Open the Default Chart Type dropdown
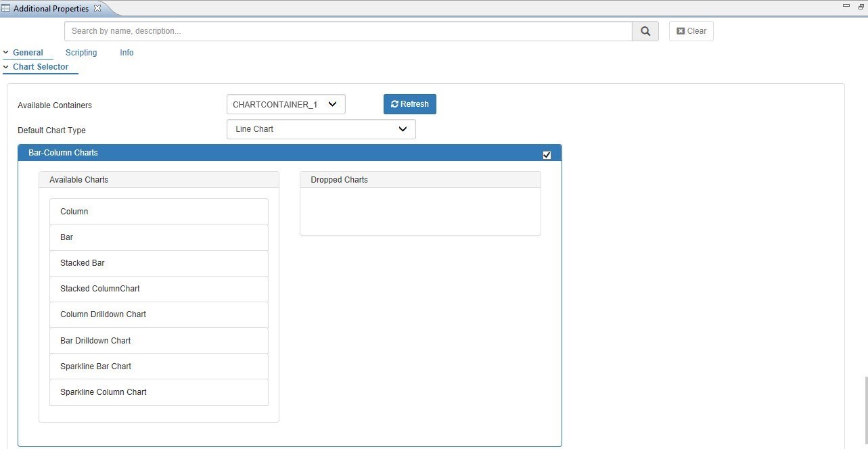This screenshot has height=449, width=868. pyautogui.click(x=321, y=129)
